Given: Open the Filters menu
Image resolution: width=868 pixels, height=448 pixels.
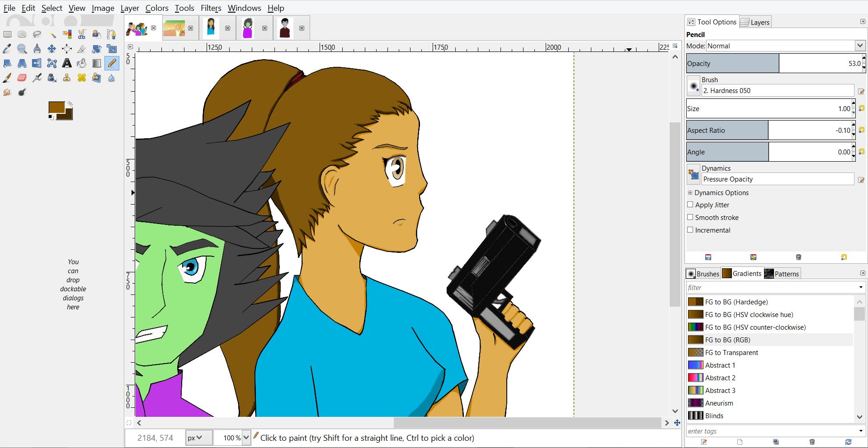Looking at the screenshot, I should [211, 8].
